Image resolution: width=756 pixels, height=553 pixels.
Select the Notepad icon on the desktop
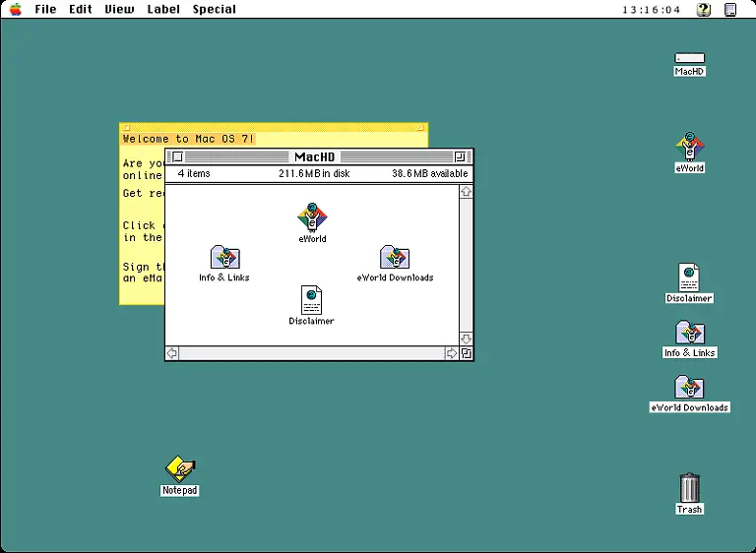pyautogui.click(x=180, y=468)
